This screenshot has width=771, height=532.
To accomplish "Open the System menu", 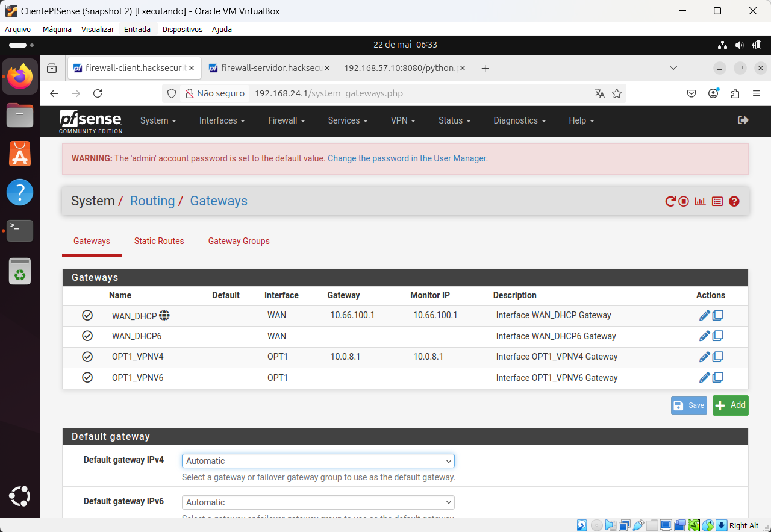I will click(158, 120).
